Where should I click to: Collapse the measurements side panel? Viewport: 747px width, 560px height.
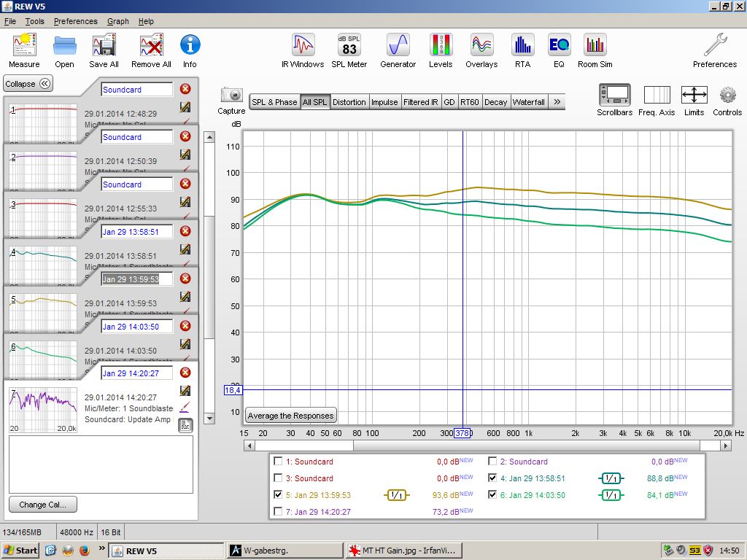pos(28,84)
